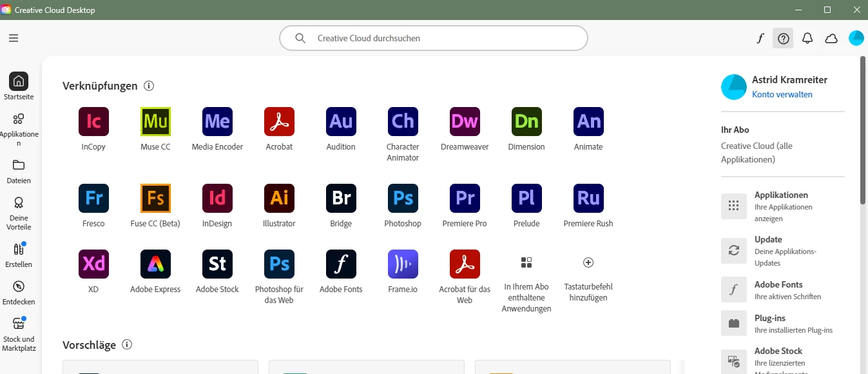Open the help question mark icon

point(783,38)
